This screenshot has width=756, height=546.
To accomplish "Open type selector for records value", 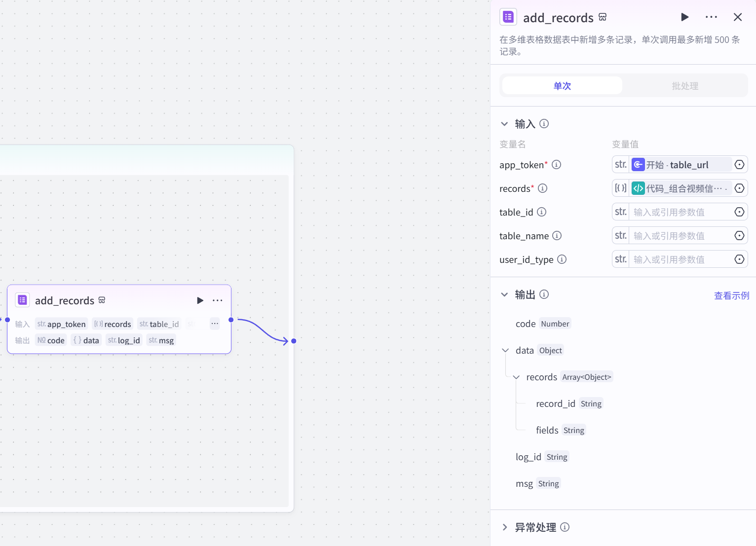I will point(621,188).
